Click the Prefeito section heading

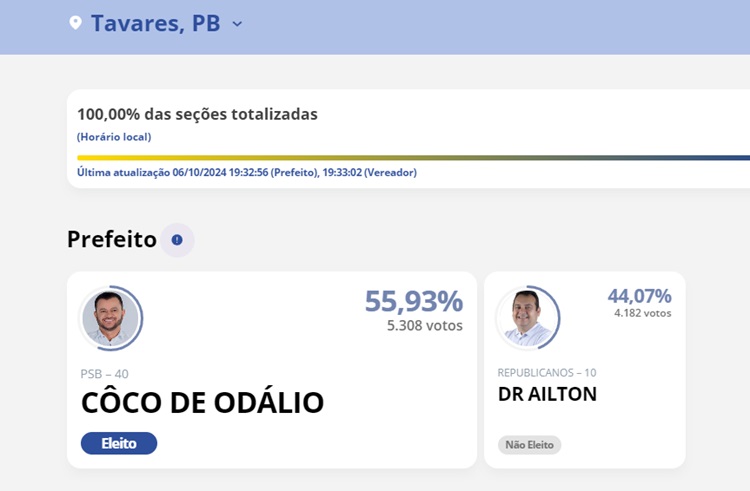pyautogui.click(x=112, y=240)
